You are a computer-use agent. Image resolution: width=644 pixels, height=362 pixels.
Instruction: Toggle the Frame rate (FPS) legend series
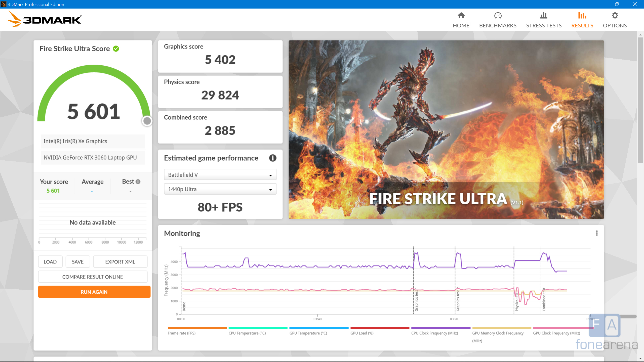[x=182, y=333]
